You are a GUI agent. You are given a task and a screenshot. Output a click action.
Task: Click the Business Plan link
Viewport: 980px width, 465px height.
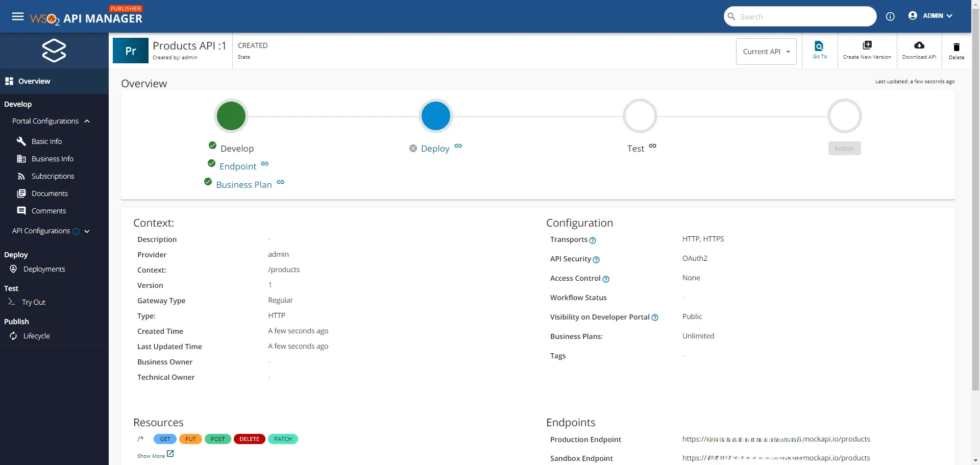click(x=244, y=185)
